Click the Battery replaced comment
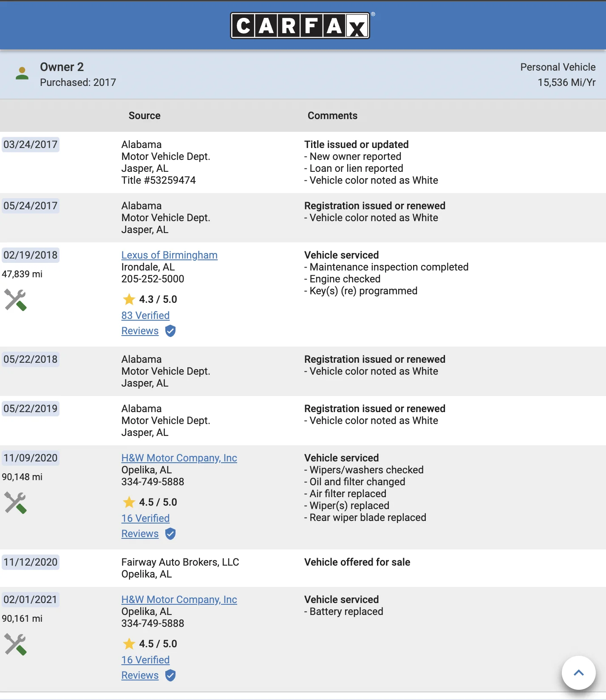The height and width of the screenshot is (700, 606). (x=343, y=612)
